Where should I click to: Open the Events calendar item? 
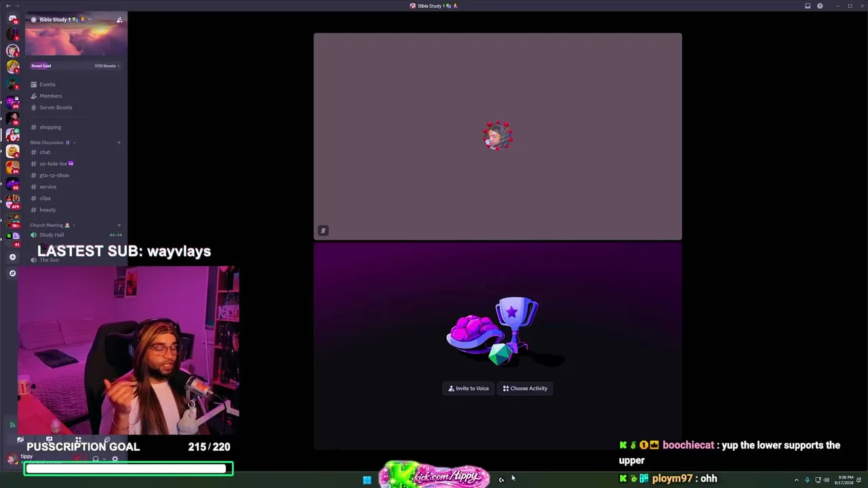click(x=75, y=84)
